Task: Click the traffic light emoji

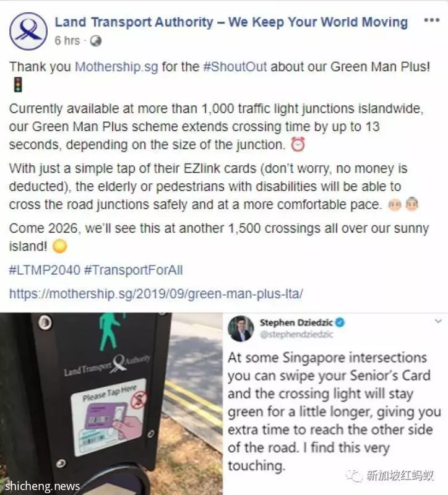Action: [18, 85]
